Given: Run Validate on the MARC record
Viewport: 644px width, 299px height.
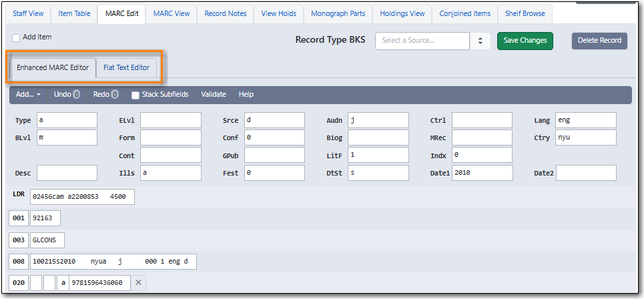Looking at the screenshot, I should [x=214, y=95].
